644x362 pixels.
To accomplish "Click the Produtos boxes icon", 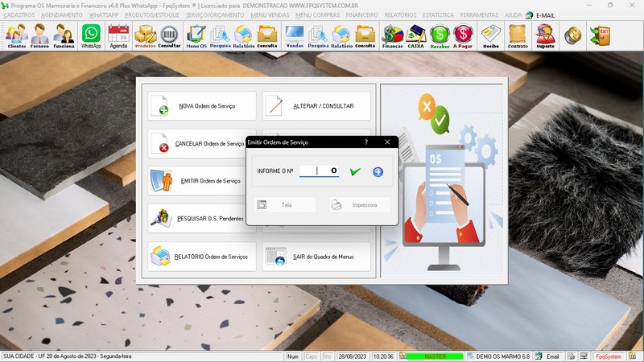I will (145, 36).
